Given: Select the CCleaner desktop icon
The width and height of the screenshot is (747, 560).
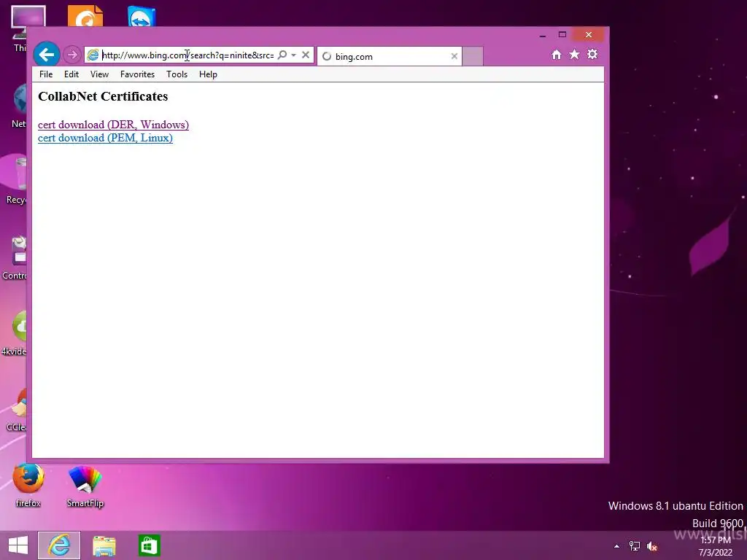Looking at the screenshot, I should tap(17, 410).
